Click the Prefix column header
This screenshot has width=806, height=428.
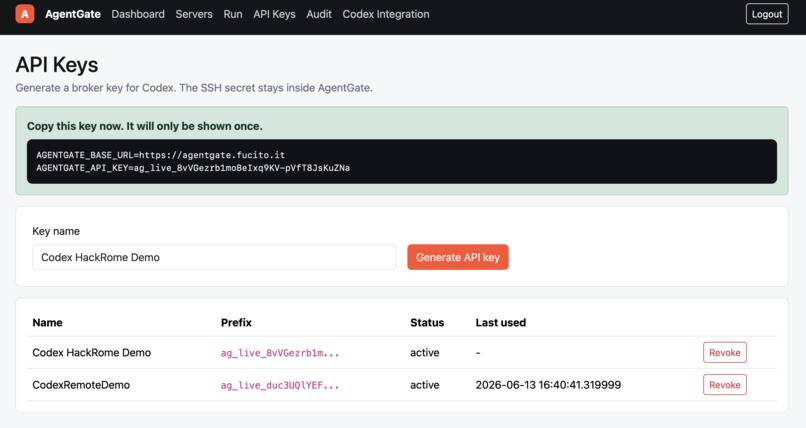(236, 323)
